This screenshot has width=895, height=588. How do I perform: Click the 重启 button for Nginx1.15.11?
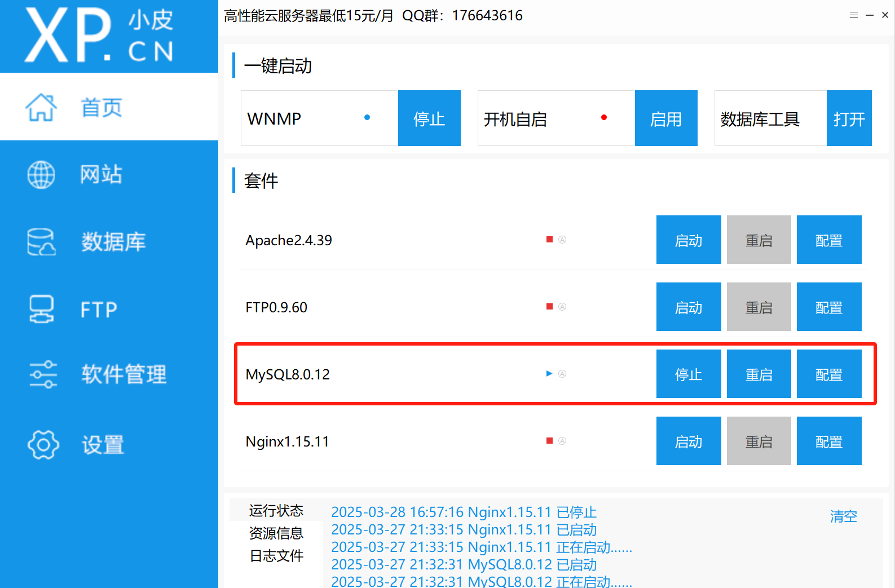click(759, 441)
